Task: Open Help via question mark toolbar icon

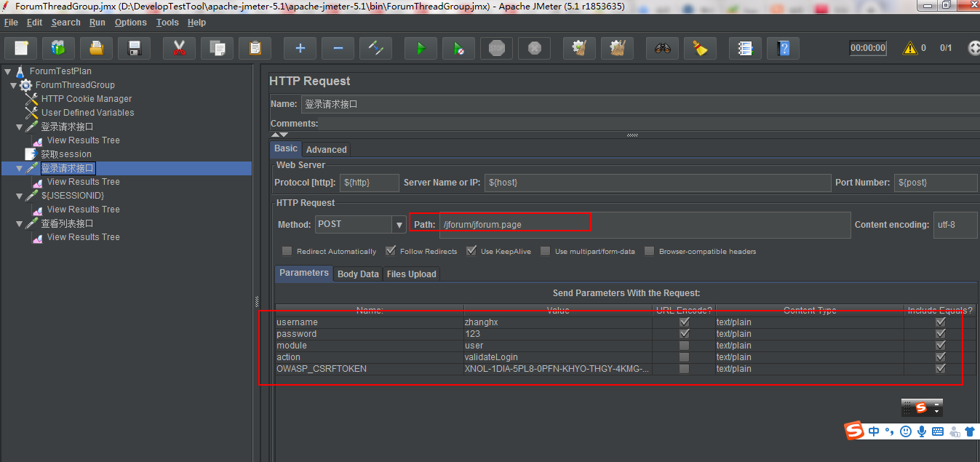Action: pos(783,48)
